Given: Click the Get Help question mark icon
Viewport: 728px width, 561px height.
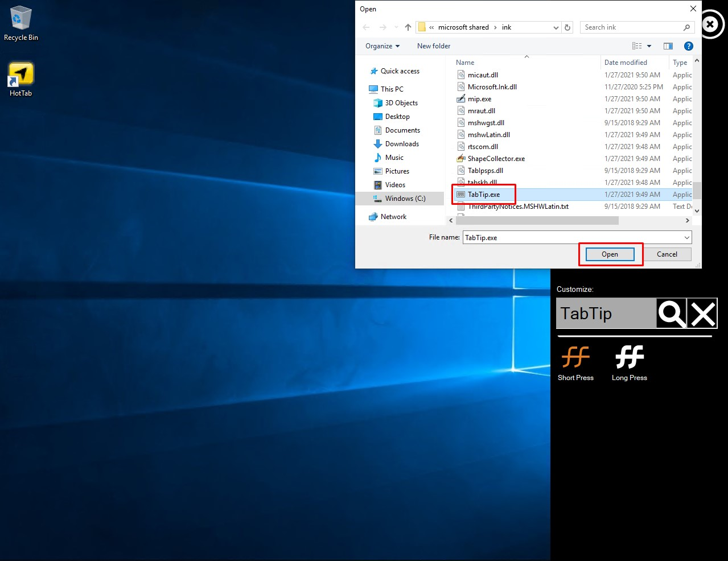Looking at the screenshot, I should click(688, 46).
